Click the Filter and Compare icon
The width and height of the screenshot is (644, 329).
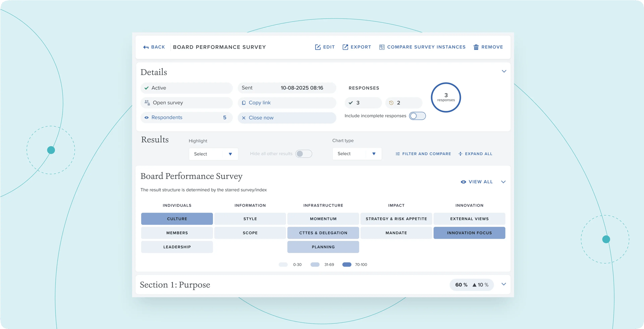[397, 154]
